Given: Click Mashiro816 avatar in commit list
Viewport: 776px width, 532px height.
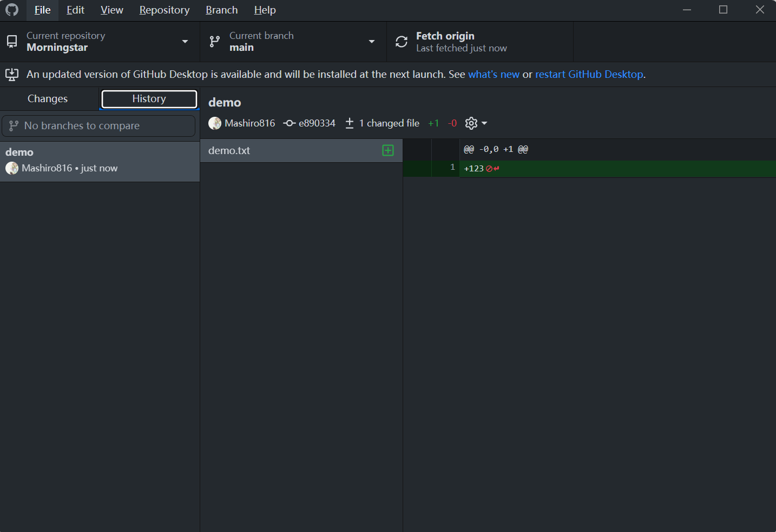Looking at the screenshot, I should 12,168.
